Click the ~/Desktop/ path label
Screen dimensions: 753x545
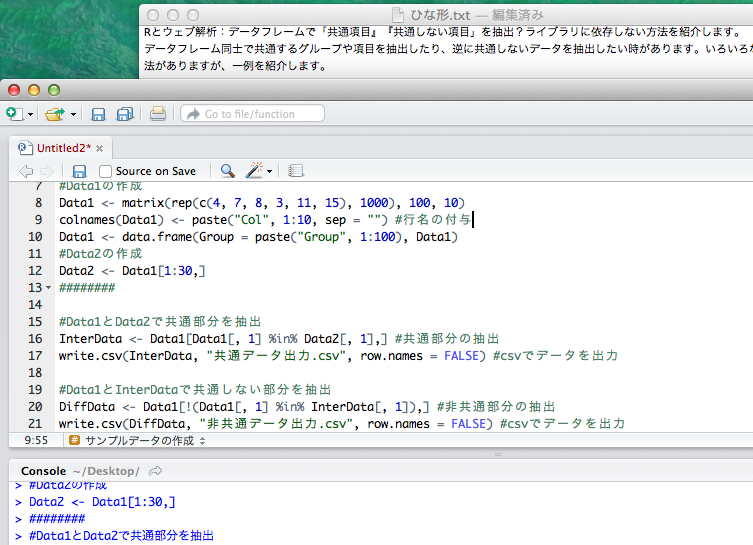pyautogui.click(x=106, y=471)
